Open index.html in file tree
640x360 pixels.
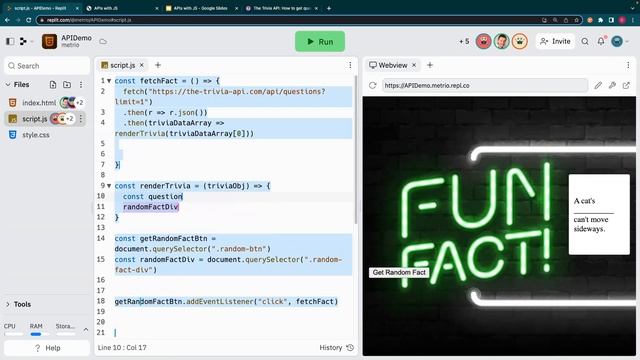[39, 103]
